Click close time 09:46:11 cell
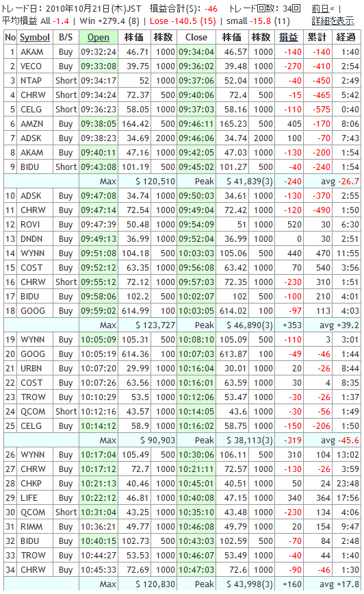364x594 pixels. pos(196,124)
